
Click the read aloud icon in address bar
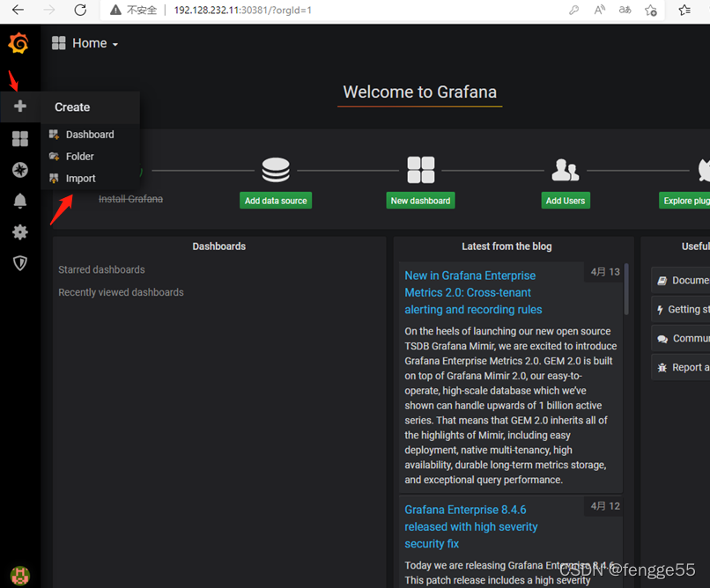[x=600, y=10]
